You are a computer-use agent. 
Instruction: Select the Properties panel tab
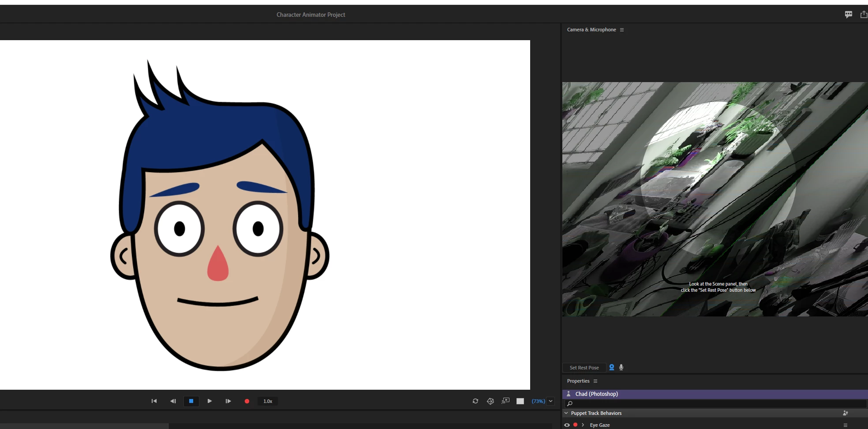coord(578,381)
